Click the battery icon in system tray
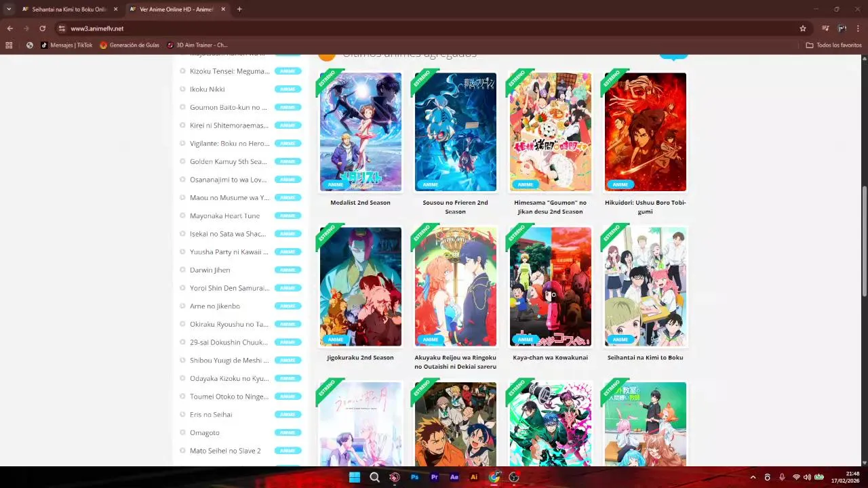Viewport: 868px width, 488px height. tap(819, 477)
